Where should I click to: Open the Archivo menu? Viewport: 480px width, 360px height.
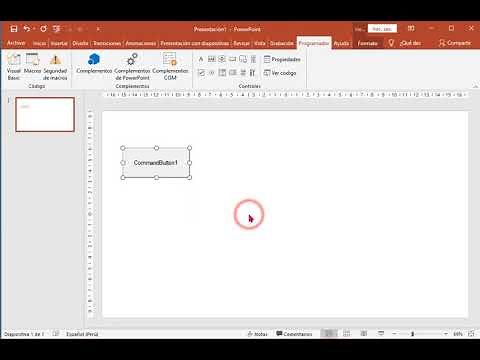(x=16, y=43)
